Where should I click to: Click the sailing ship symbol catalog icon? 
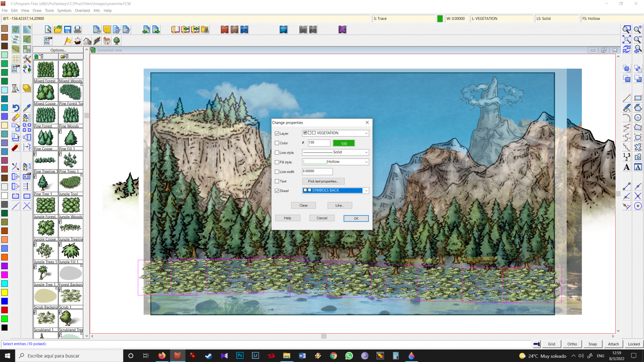pyautogui.click(x=78, y=41)
